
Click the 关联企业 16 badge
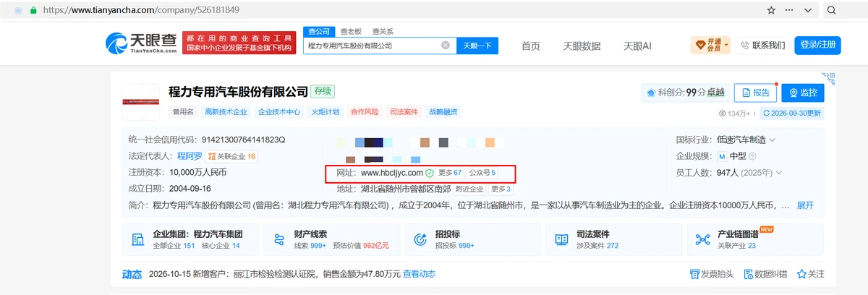232,155
